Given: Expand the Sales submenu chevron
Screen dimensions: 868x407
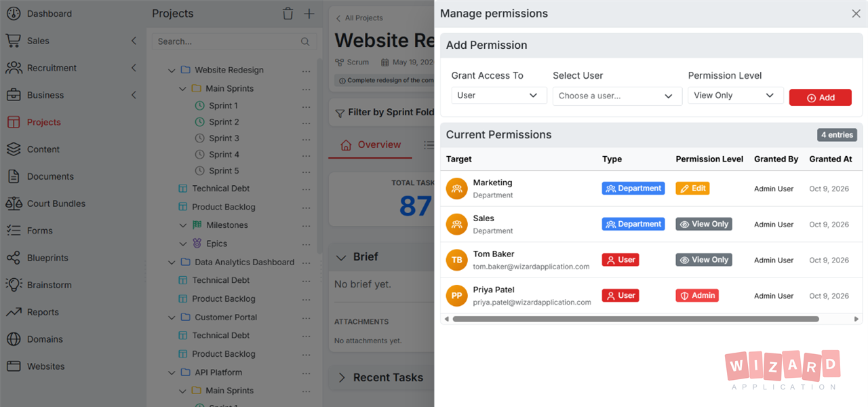Looking at the screenshot, I should (134, 41).
